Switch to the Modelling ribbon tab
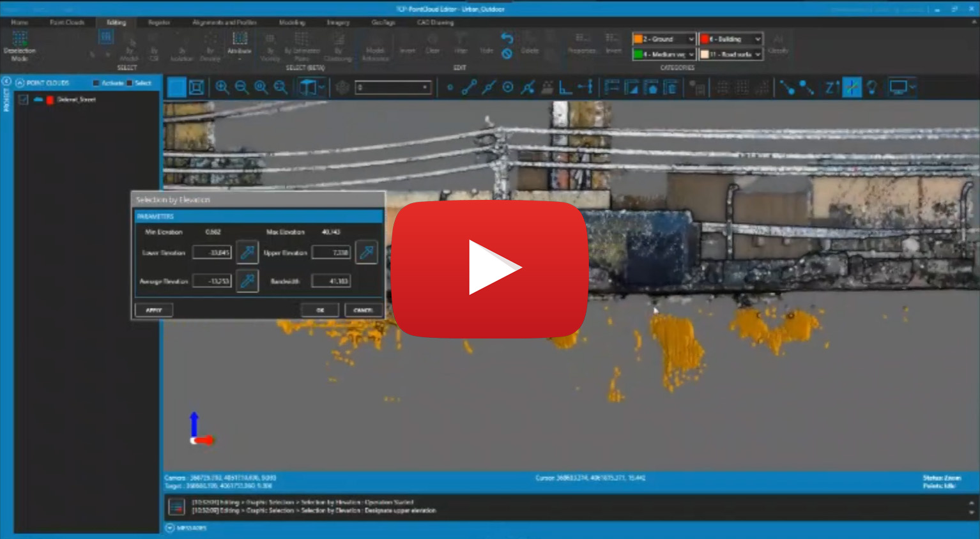This screenshot has height=539, width=980. click(x=291, y=21)
